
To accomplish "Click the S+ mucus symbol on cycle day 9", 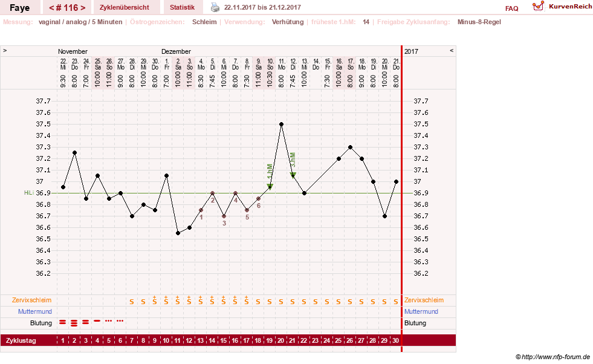I will point(155,301).
